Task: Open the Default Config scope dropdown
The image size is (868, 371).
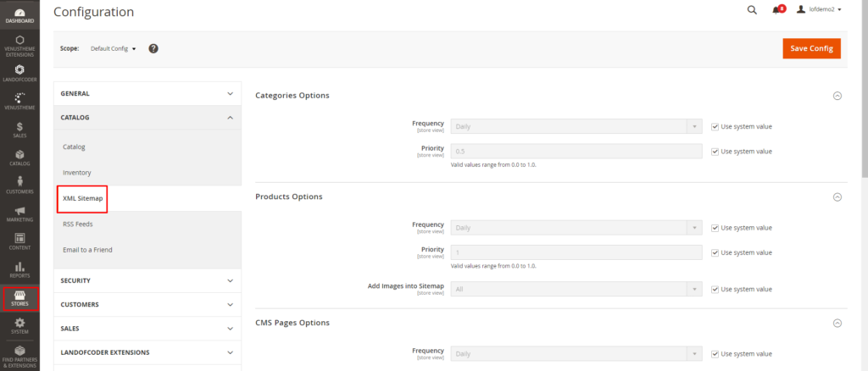Action: (x=114, y=48)
